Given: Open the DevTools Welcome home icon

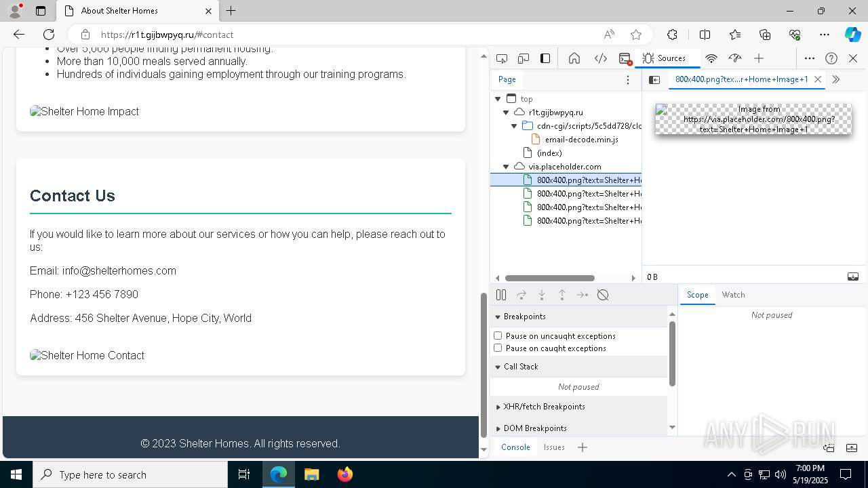Looking at the screenshot, I should [574, 58].
